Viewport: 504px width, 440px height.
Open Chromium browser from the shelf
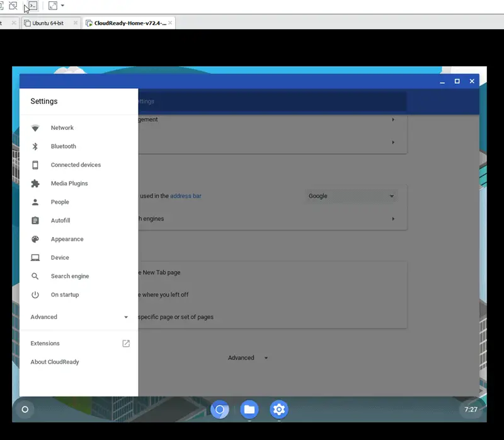click(220, 410)
